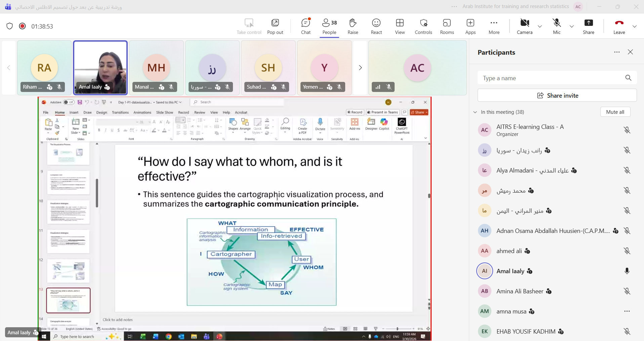Click the Raise hand icon
The height and width of the screenshot is (341, 644).
(x=353, y=26)
